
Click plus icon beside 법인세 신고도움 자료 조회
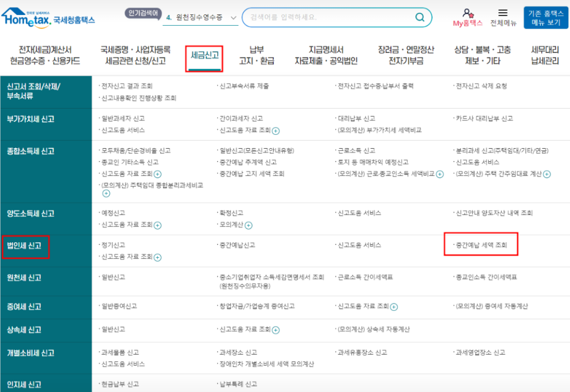(x=158, y=257)
